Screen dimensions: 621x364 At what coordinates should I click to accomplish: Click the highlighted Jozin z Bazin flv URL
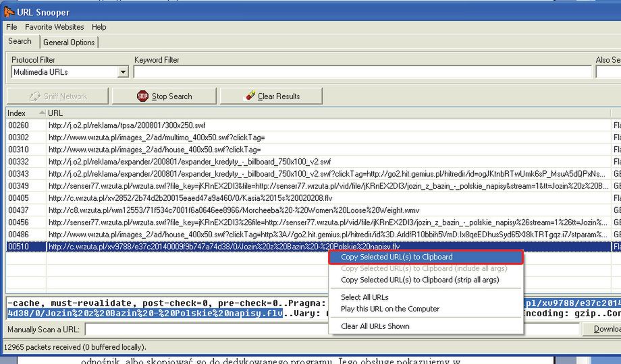pos(224,247)
